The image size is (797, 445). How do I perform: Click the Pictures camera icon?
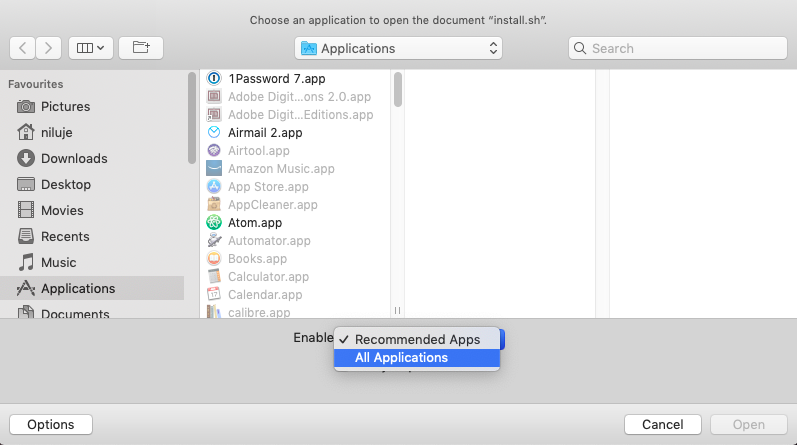26,106
